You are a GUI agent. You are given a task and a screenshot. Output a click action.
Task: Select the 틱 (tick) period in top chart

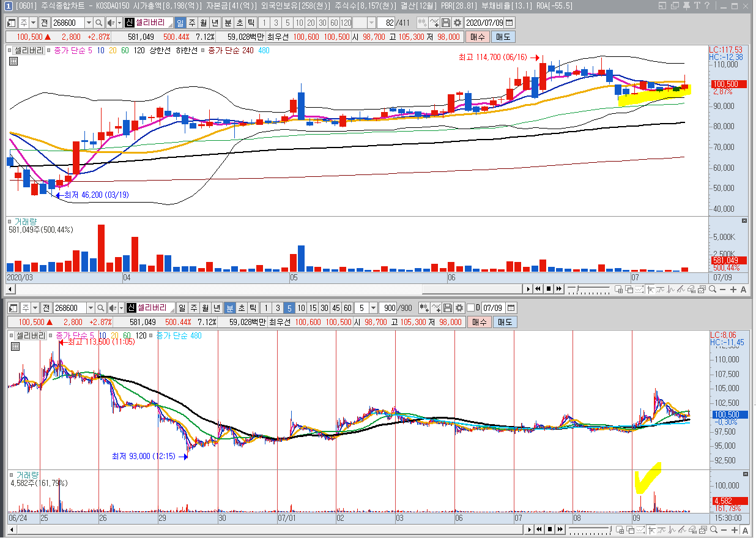tap(251, 23)
